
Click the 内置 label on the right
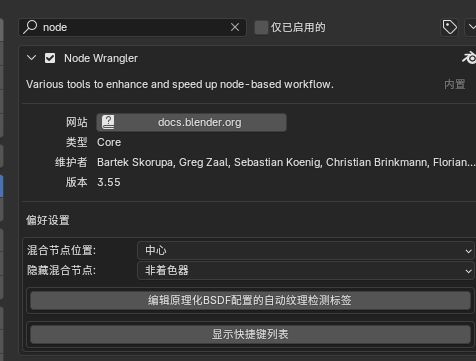(x=454, y=84)
